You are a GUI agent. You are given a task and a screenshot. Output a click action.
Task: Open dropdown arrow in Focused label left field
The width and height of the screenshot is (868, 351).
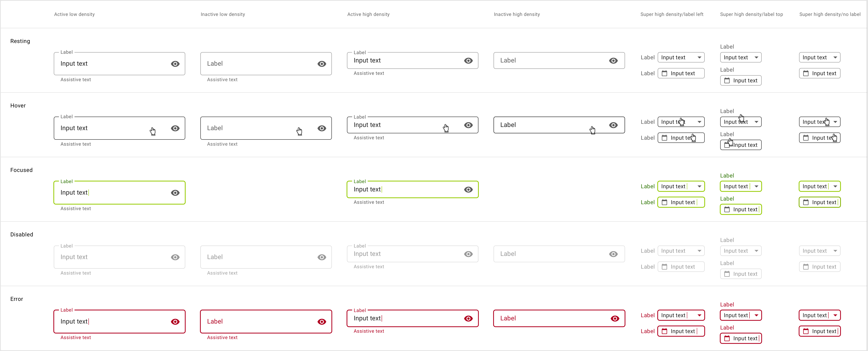pyautogui.click(x=699, y=186)
